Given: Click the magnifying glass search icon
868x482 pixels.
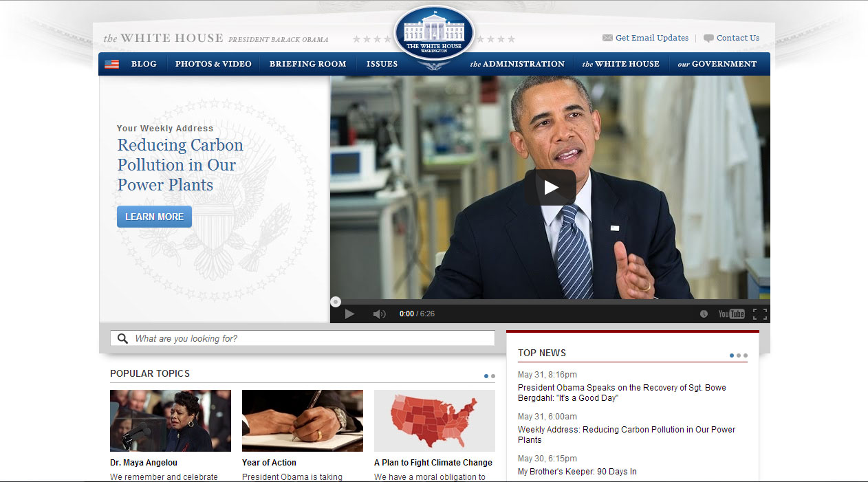Looking at the screenshot, I should (x=122, y=338).
